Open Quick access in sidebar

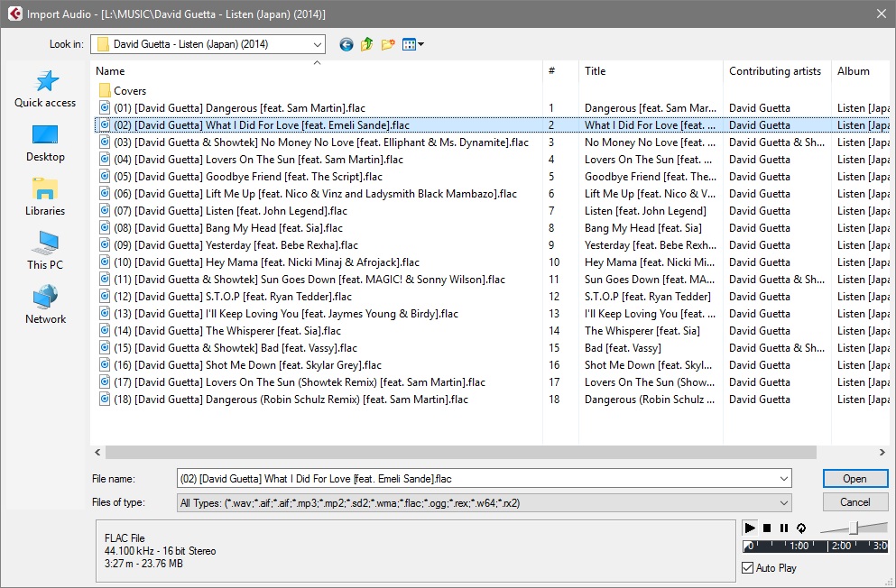[x=45, y=89]
